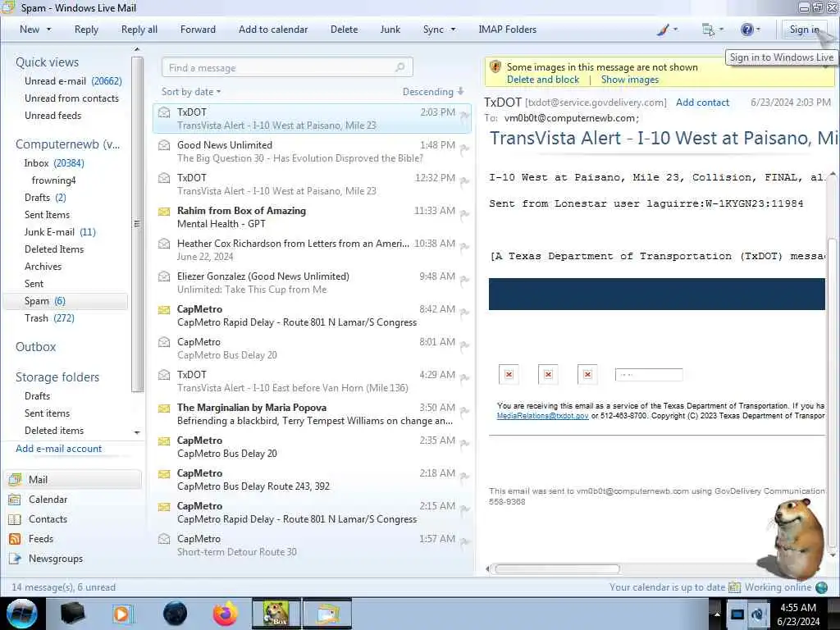This screenshot has height=630, width=840.
Task: Open Firefox from the taskbar
Action: [x=226, y=614]
